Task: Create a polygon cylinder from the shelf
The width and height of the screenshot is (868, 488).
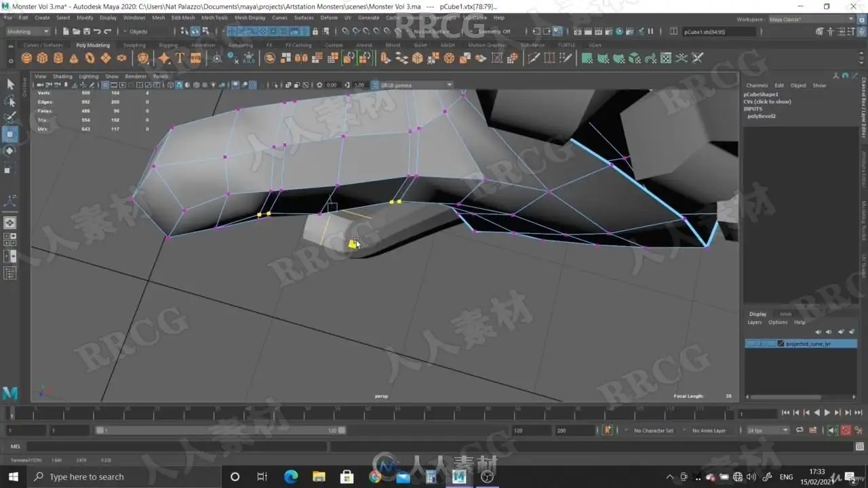Action: (58, 58)
